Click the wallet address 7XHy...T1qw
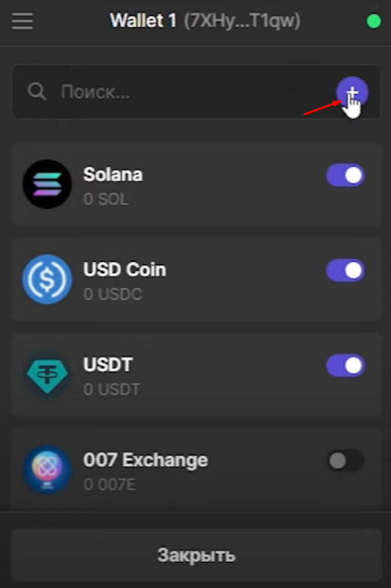This screenshot has height=588, width=391. pyautogui.click(x=242, y=21)
